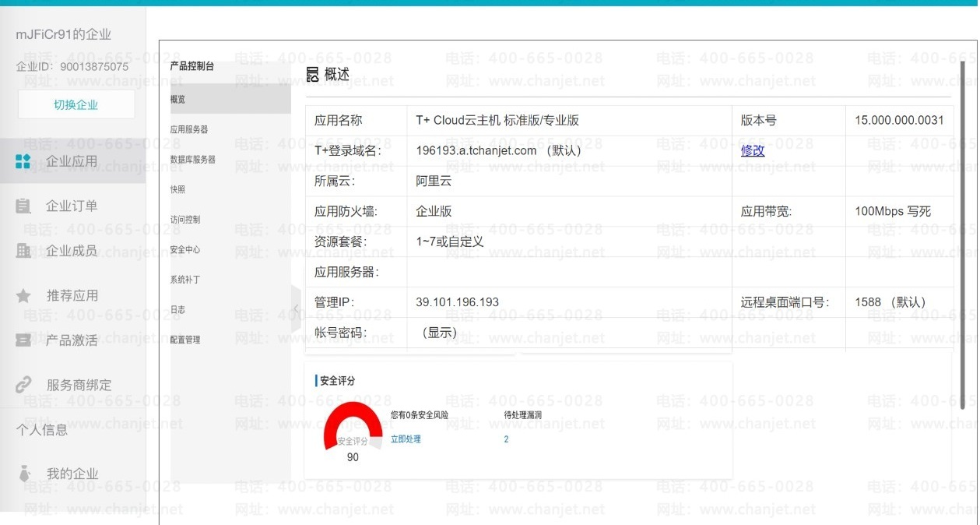Click the 我的企业 person icon
The image size is (980, 525).
24,474
